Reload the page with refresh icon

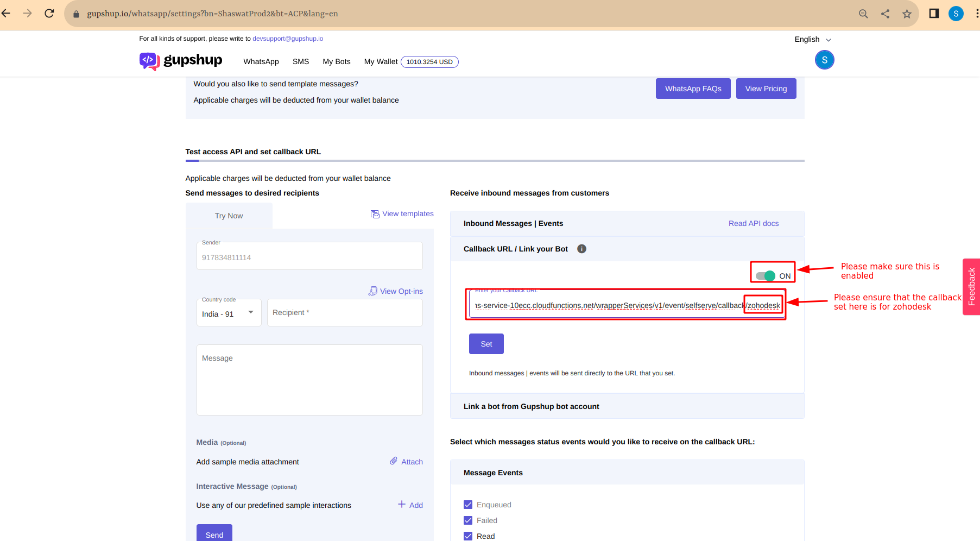[x=49, y=14]
